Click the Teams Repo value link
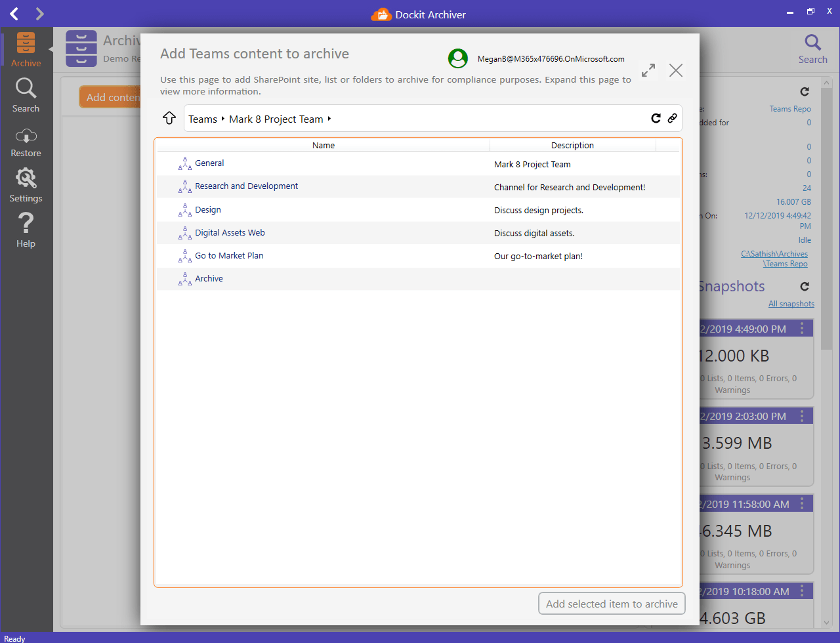Screen dimensions: 840x643 (x=790, y=109)
